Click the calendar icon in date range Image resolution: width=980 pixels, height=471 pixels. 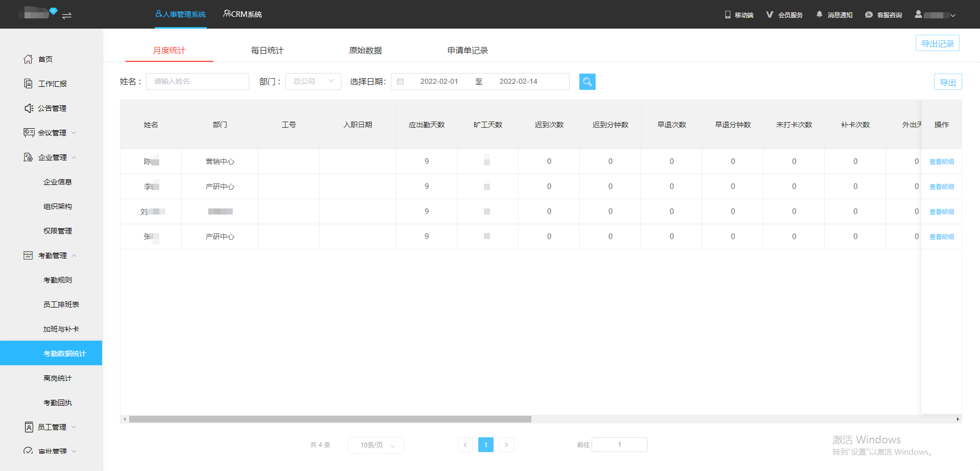(400, 82)
